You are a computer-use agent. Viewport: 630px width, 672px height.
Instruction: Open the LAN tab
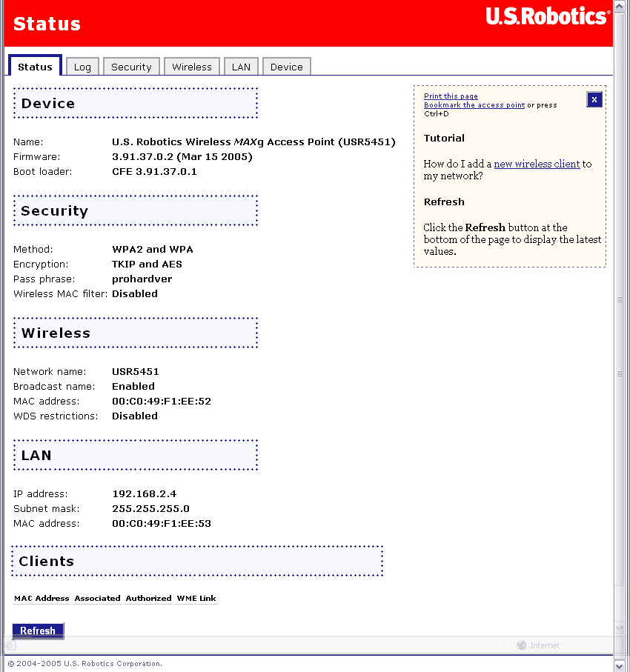click(241, 67)
